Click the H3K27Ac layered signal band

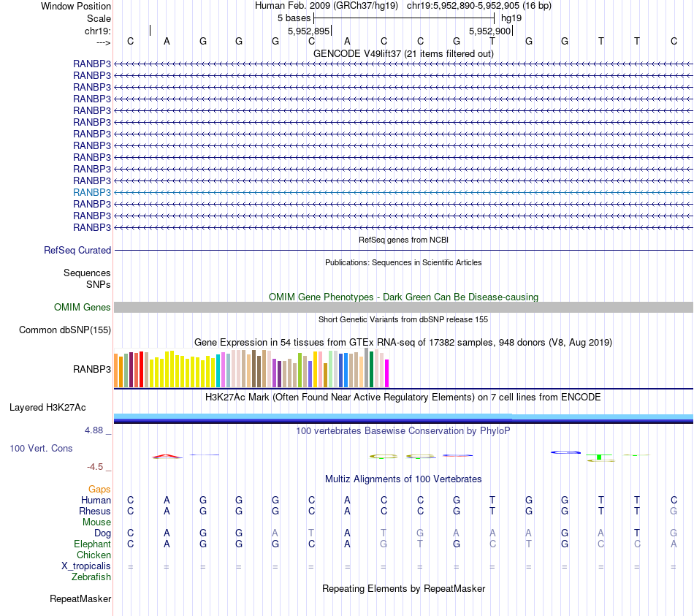click(x=403, y=419)
